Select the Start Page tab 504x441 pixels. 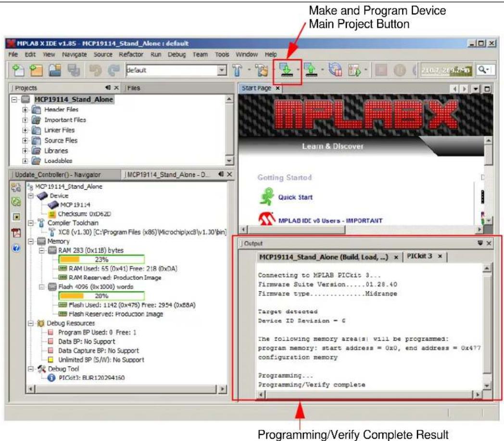[x=256, y=88]
